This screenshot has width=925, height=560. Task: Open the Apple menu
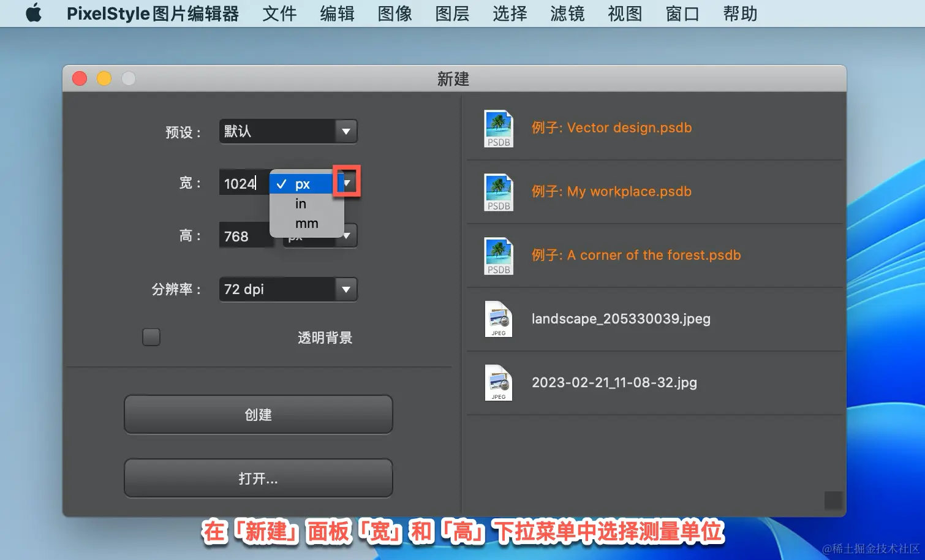pyautogui.click(x=34, y=13)
